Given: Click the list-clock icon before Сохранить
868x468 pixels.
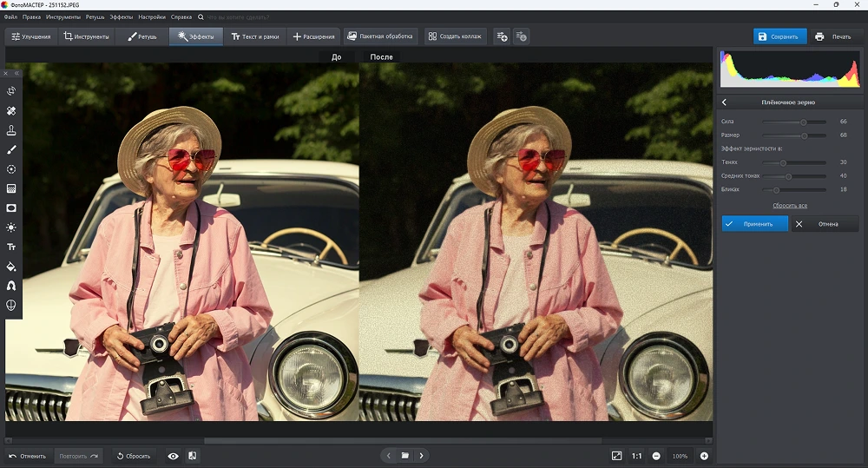Looking at the screenshot, I should tap(521, 36).
